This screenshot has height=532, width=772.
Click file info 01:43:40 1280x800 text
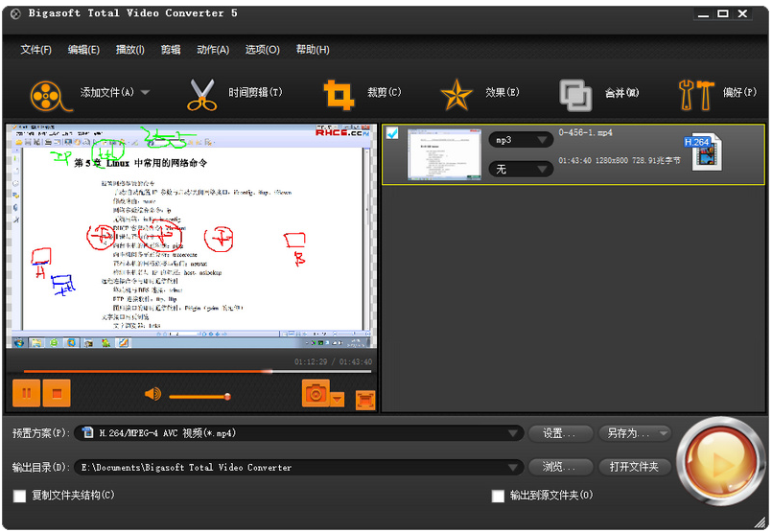[x=620, y=160]
